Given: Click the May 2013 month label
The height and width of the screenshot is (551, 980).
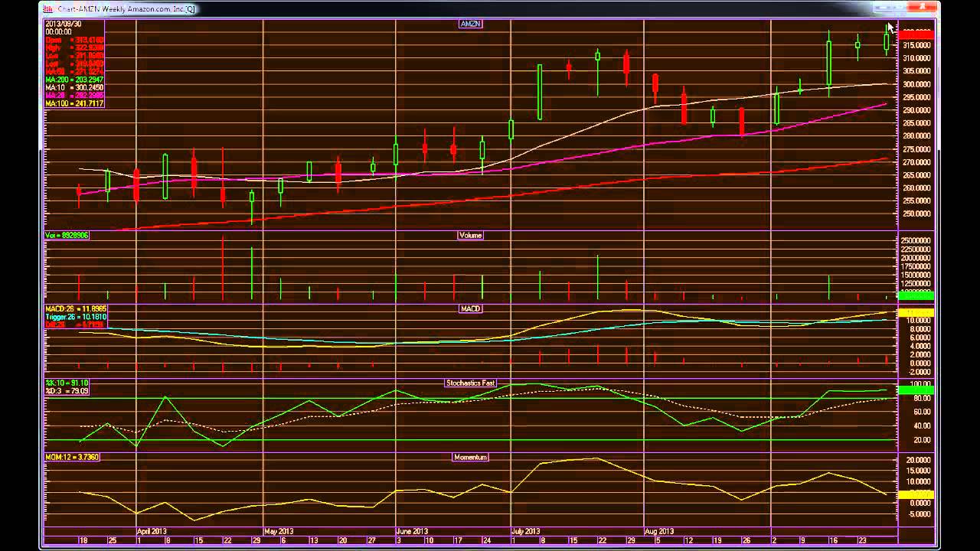Looking at the screenshot, I should point(279,530).
